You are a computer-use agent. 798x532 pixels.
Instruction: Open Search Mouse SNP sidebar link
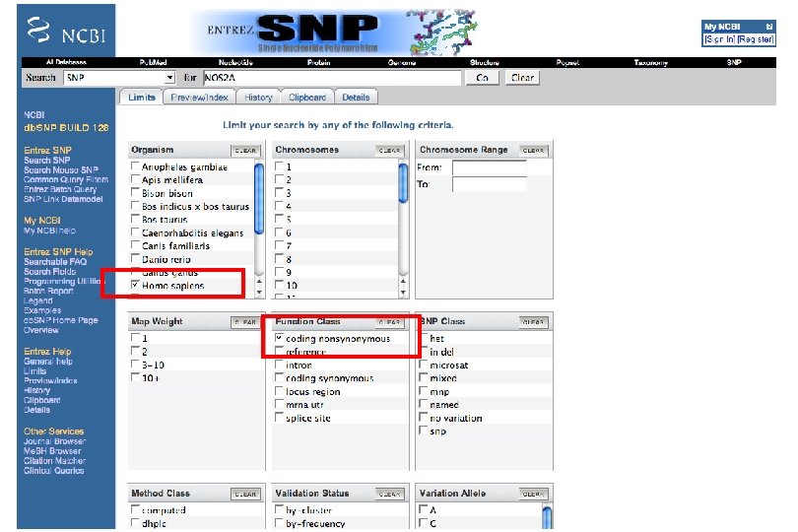(x=60, y=170)
